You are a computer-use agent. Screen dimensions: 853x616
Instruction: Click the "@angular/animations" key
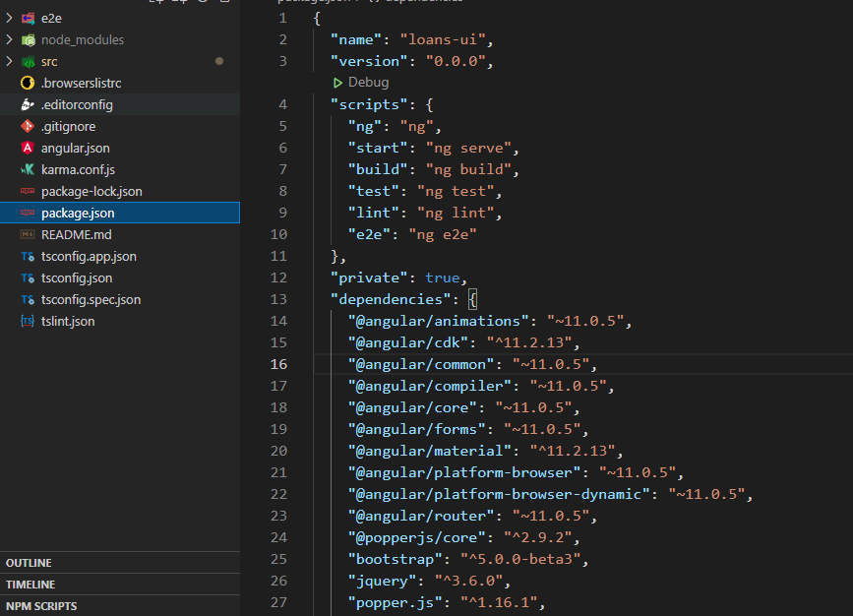pos(439,321)
